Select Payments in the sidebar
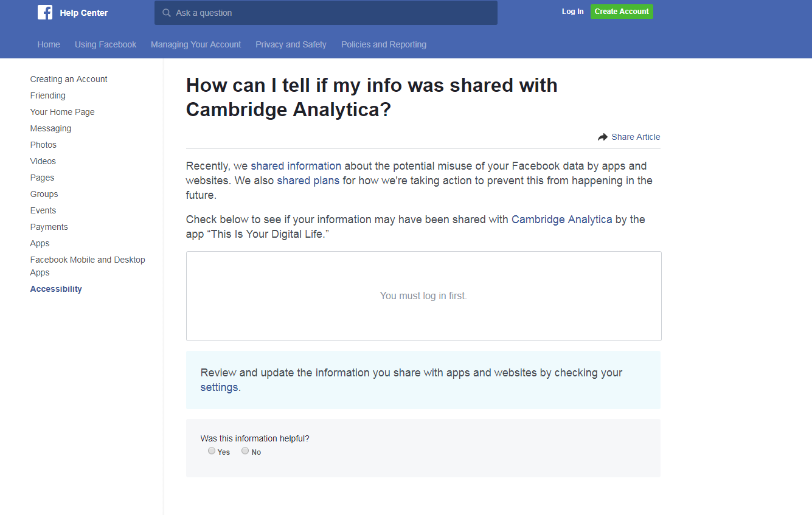 coord(49,227)
